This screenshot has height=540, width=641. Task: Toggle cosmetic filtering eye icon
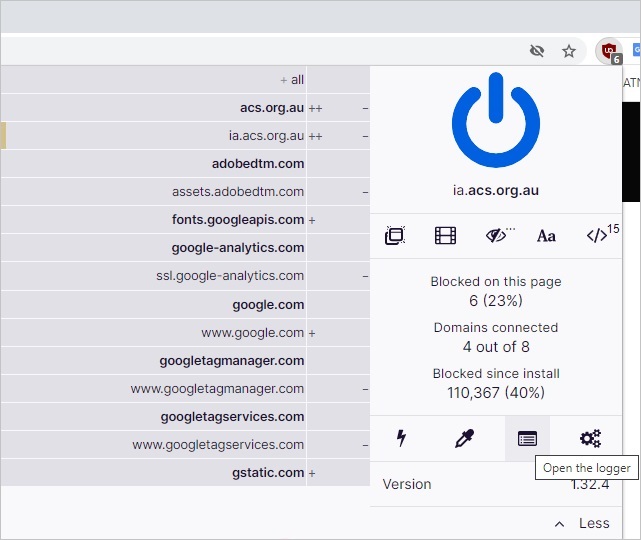click(x=497, y=236)
